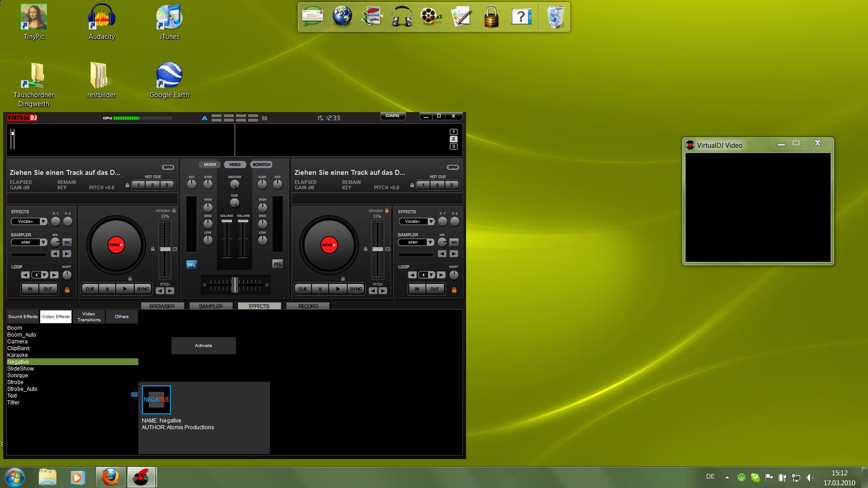Image resolution: width=868 pixels, height=488 pixels.
Task: Start playback on the right deck
Action: pyautogui.click(x=338, y=289)
